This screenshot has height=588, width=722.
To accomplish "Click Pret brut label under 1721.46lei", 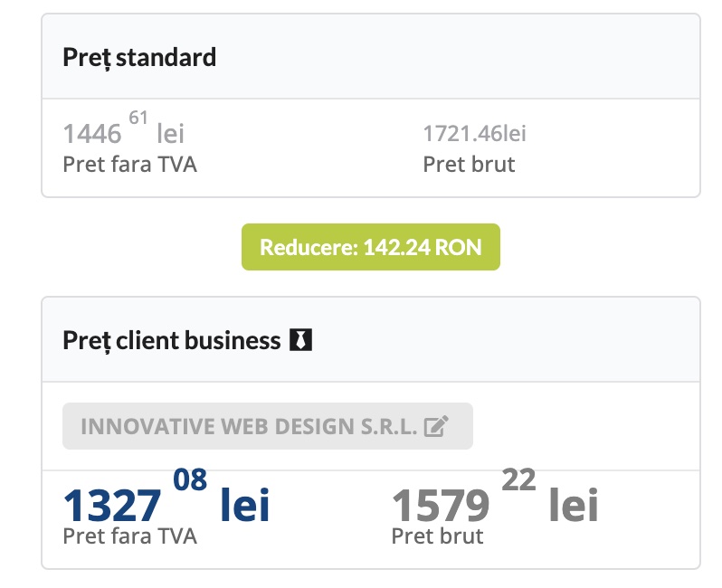I will [x=469, y=165].
